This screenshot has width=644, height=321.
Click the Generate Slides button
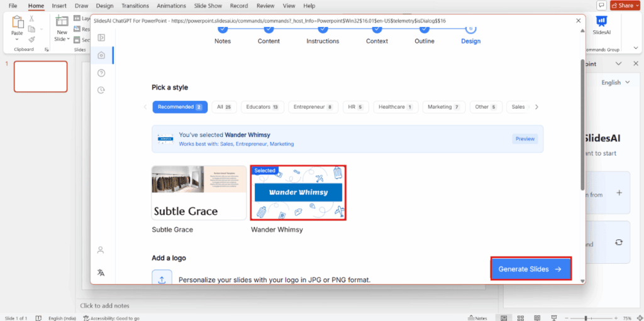[530, 269]
